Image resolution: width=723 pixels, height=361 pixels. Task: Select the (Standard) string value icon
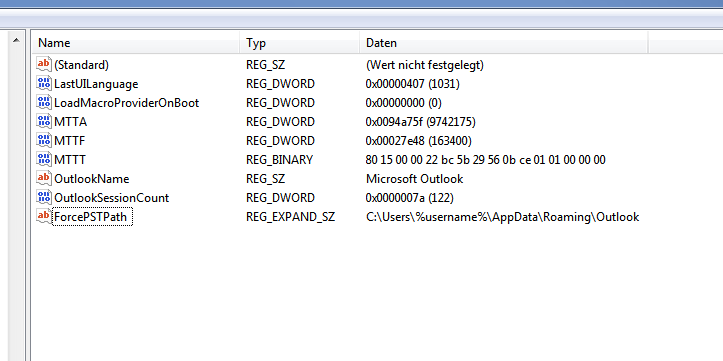coord(44,65)
